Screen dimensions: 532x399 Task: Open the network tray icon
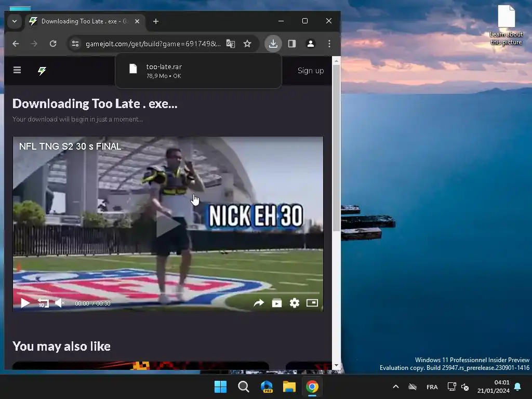click(x=451, y=387)
